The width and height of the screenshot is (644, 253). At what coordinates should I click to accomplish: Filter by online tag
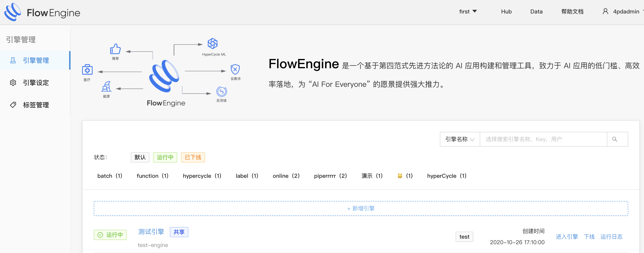coord(286,176)
